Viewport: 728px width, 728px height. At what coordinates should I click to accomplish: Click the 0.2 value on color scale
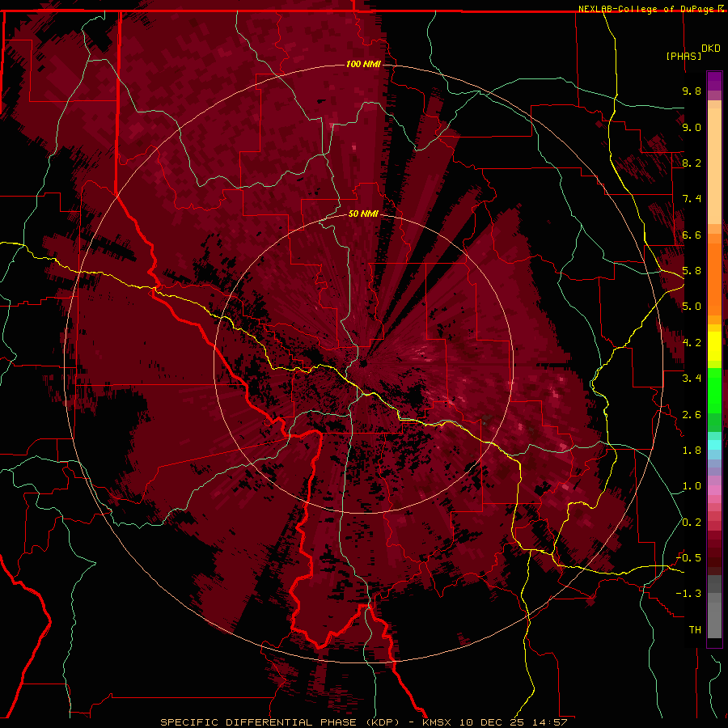click(692, 523)
